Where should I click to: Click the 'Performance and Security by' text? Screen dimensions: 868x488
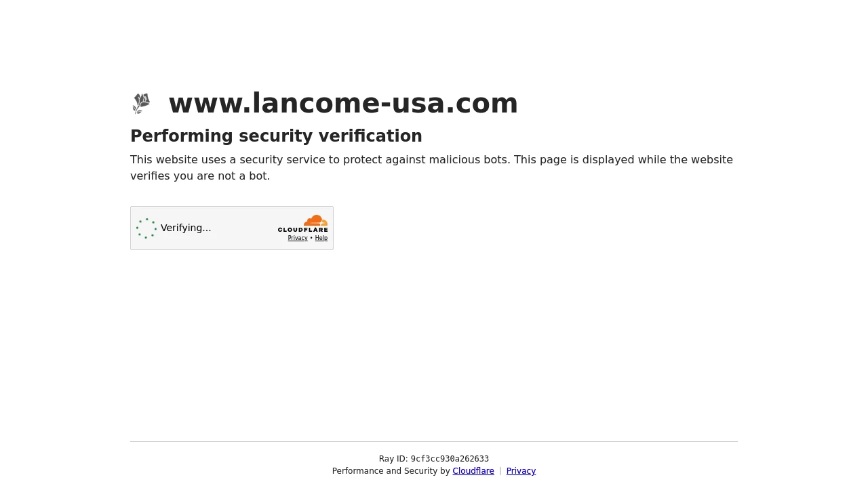tap(391, 471)
